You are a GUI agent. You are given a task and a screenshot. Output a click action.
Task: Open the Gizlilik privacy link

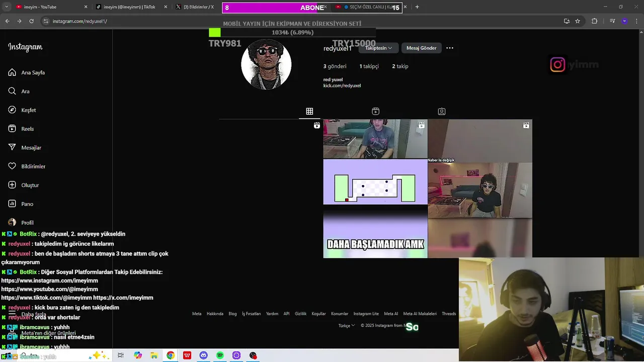300,314
